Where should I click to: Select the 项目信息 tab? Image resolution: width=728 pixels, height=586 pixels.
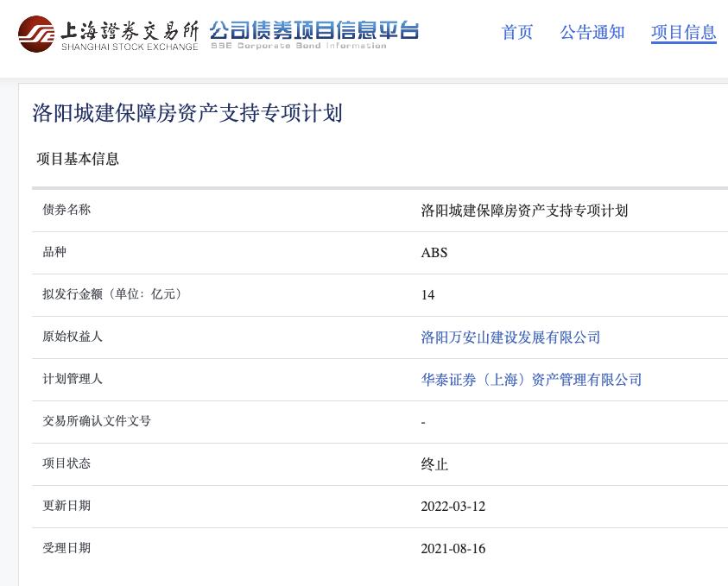(683, 33)
